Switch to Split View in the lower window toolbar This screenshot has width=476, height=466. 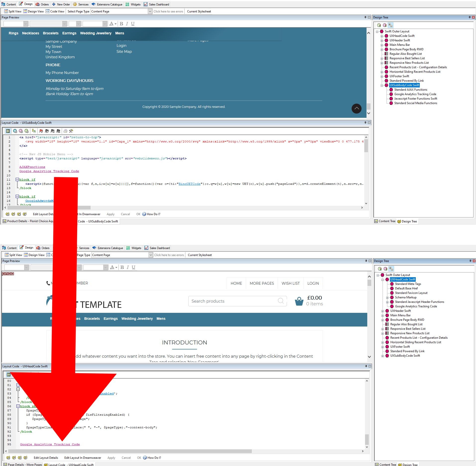point(14,255)
